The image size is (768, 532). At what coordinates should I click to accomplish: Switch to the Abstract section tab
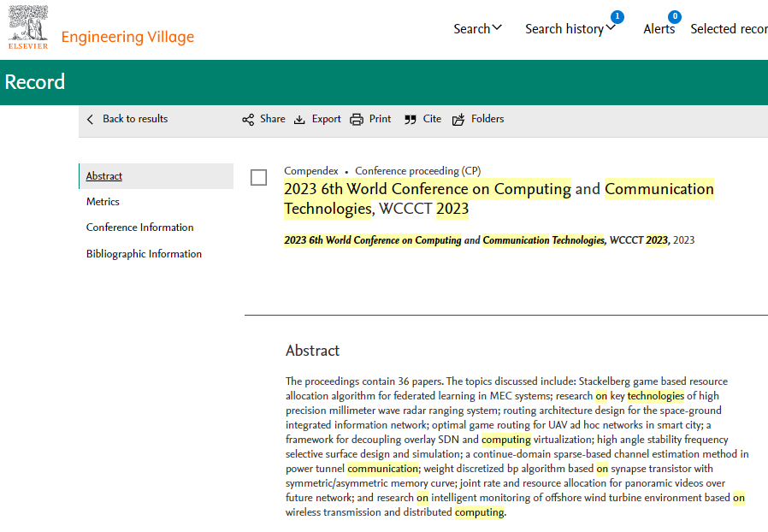(x=157, y=176)
